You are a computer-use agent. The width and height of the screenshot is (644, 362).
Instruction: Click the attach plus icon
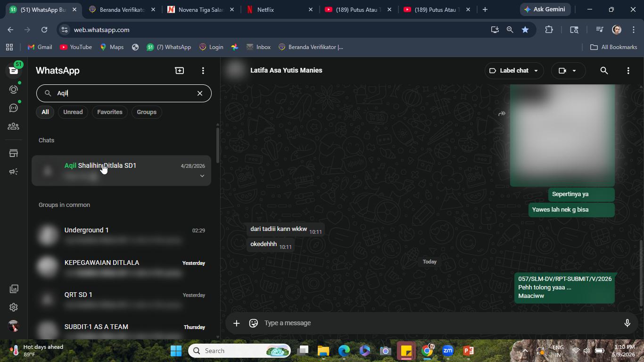[x=237, y=323]
